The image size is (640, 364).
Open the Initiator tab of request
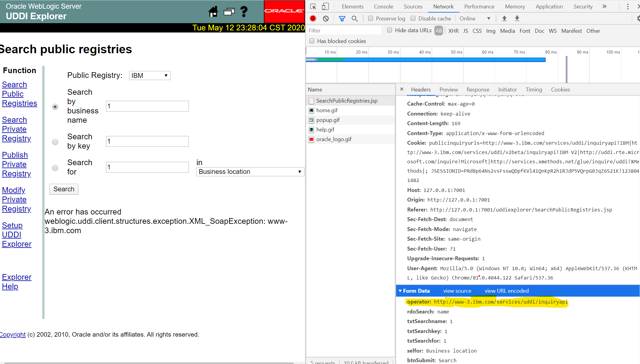coord(507,90)
